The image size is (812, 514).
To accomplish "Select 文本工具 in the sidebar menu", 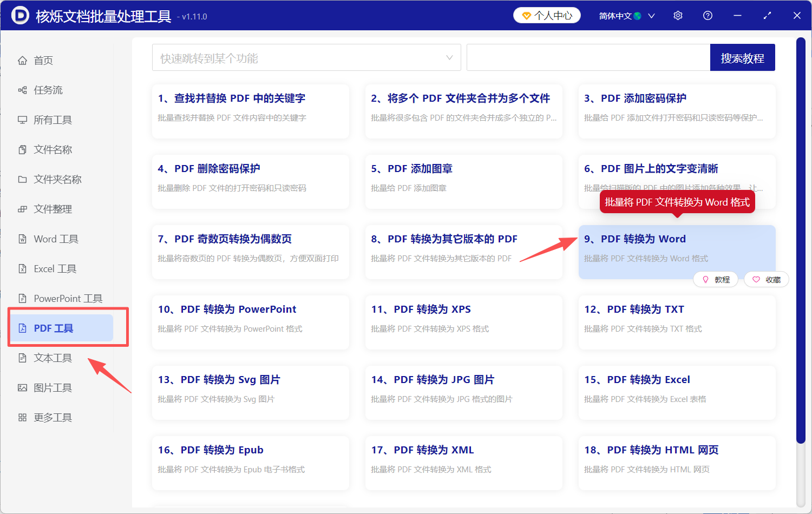I will pyautogui.click(x=51, y=358).
